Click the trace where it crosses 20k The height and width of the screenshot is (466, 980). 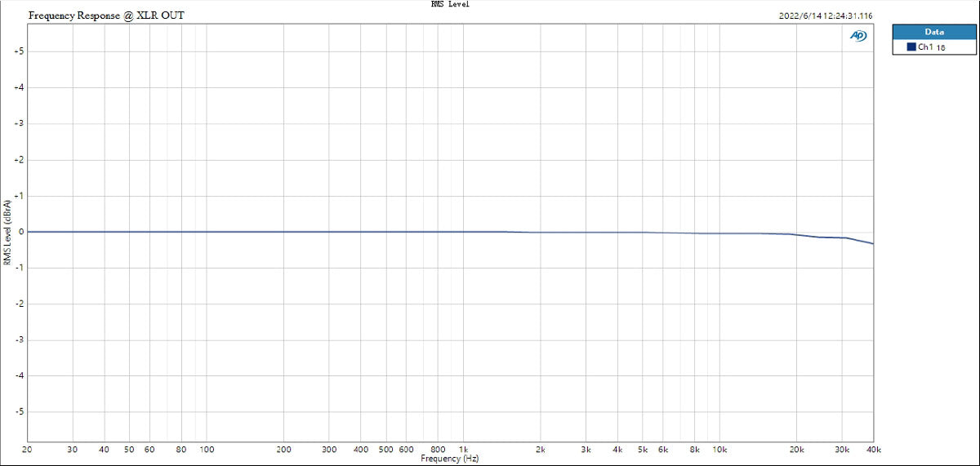[796, 234]
